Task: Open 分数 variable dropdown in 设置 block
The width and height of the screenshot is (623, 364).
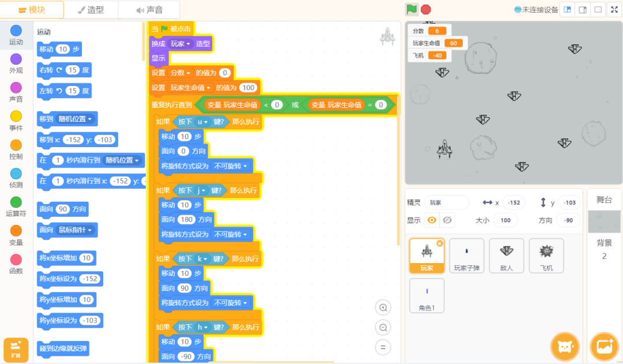Action: point(181,73)
